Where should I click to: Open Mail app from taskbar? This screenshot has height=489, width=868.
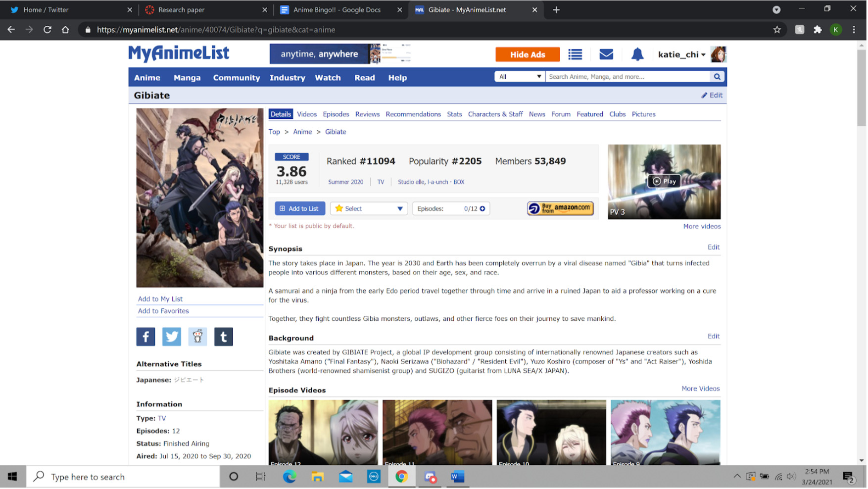[x=346, y=478]
